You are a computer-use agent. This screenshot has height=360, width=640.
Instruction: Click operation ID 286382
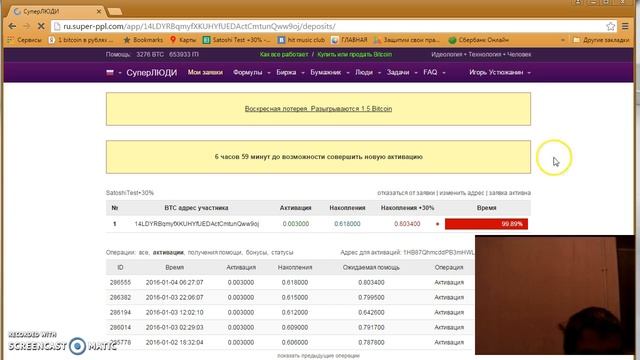(120, 298)
